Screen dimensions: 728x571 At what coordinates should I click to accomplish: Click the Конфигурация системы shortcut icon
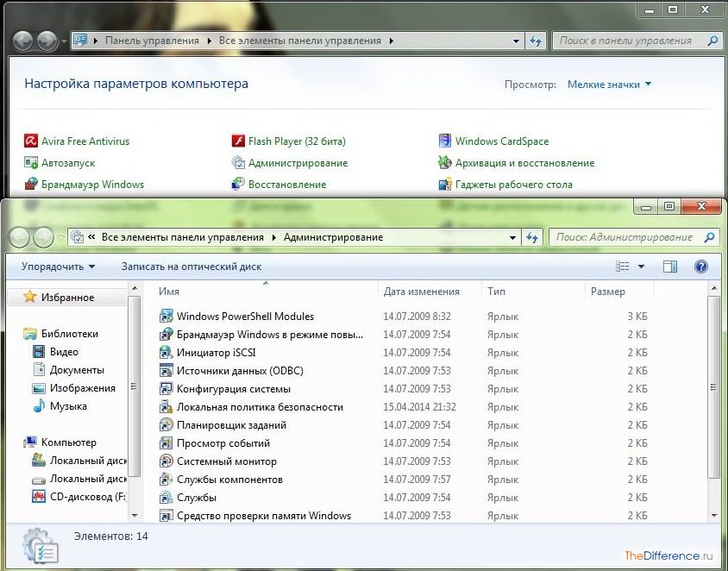click(166, 388)
